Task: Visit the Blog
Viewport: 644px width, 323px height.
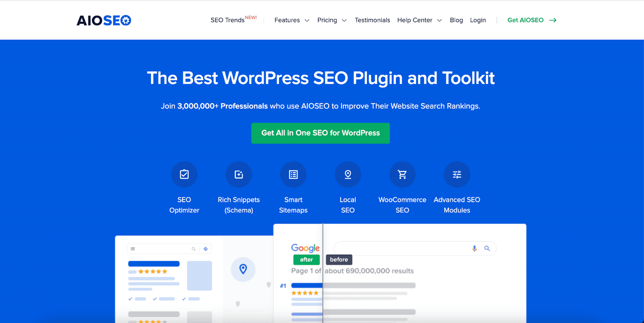Action: click(x=456, y=20)
